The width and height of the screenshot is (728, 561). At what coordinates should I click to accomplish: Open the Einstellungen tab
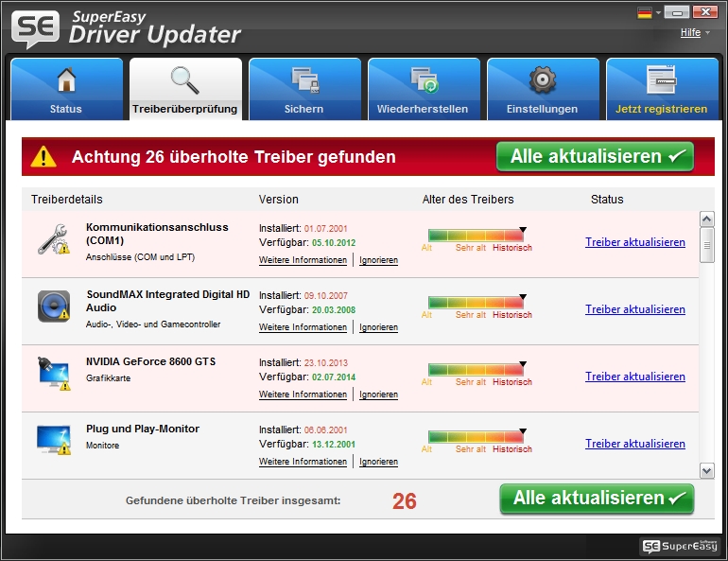point(543,89)
